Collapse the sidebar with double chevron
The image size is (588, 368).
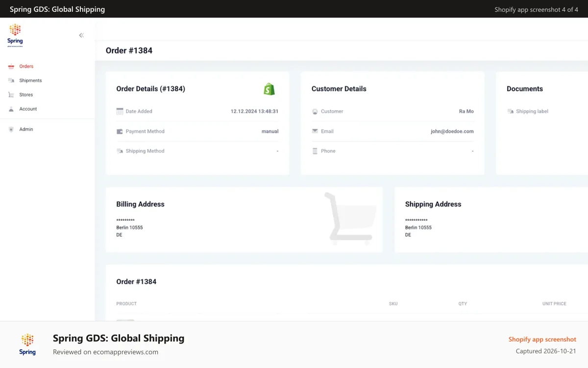(x=81, y=35)
